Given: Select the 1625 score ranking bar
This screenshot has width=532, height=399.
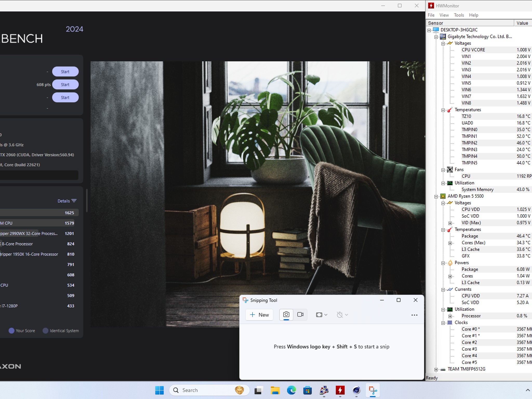Looking at the screenshot, I should pos(39,213).
